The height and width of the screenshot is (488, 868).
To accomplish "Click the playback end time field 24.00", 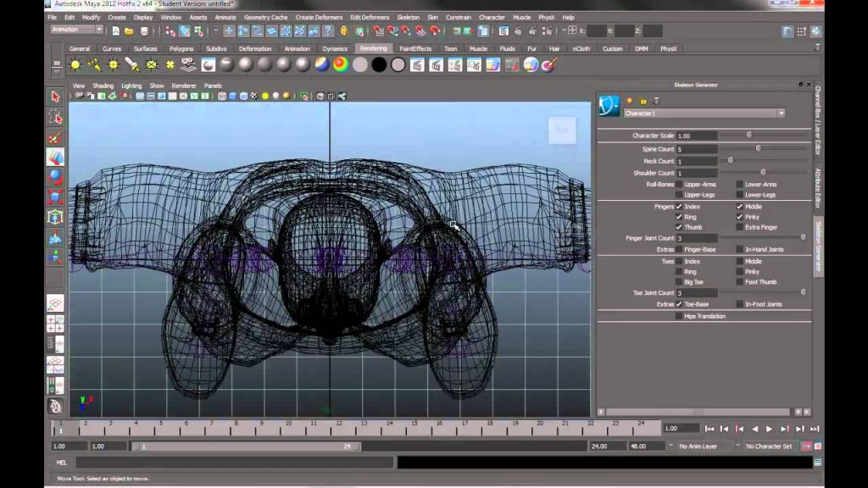I will tap(607, 446).
